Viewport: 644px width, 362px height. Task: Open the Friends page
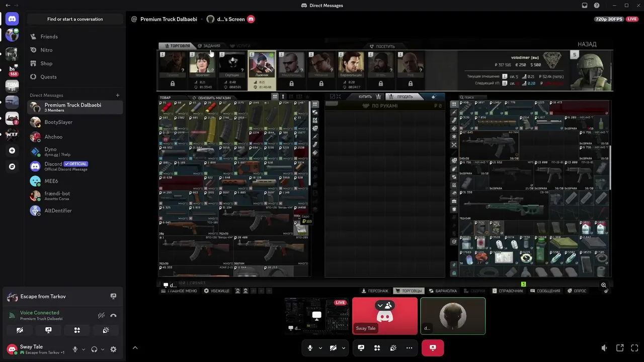coord(75,37)
